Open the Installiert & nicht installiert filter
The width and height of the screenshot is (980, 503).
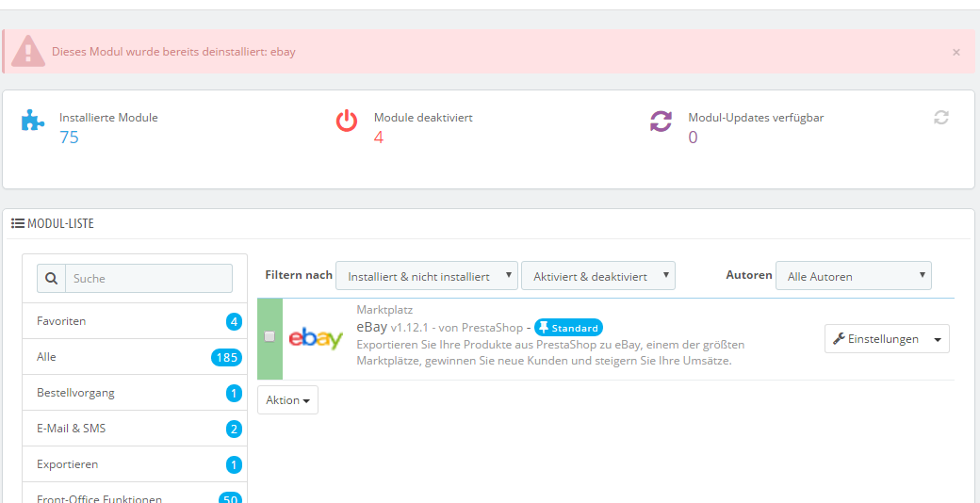click(x=427, y=276)
